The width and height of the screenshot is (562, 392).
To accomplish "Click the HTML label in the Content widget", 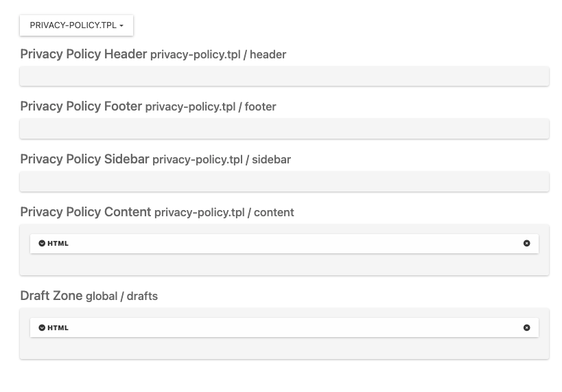I will [58, 244].
